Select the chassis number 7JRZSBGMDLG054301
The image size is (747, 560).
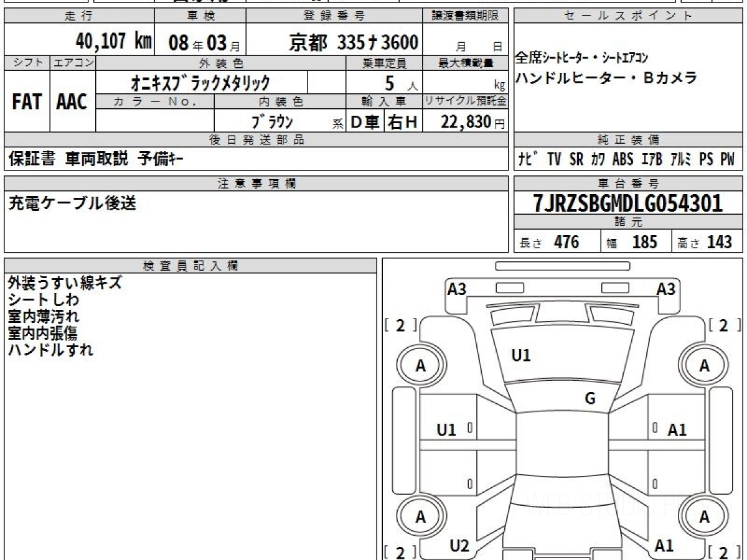tap(628, 203)
